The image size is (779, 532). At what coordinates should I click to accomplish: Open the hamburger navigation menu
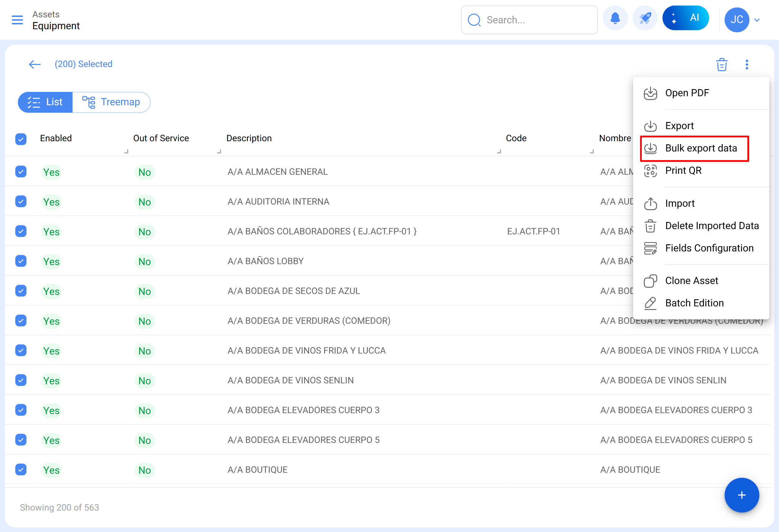pyautogui.click(x=17, y=20)
